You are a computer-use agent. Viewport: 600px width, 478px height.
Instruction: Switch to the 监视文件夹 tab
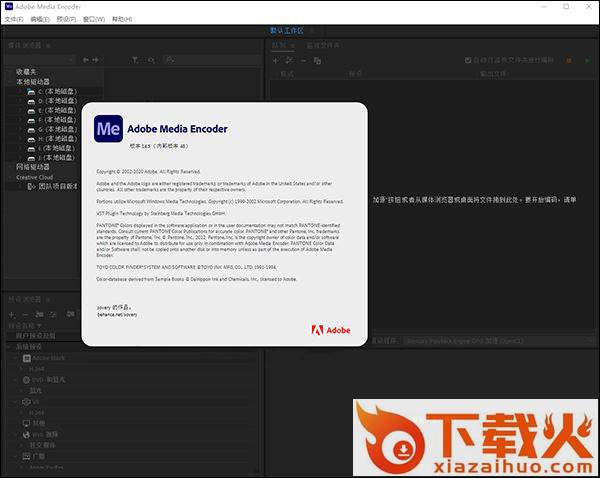[x=324, y=46]
